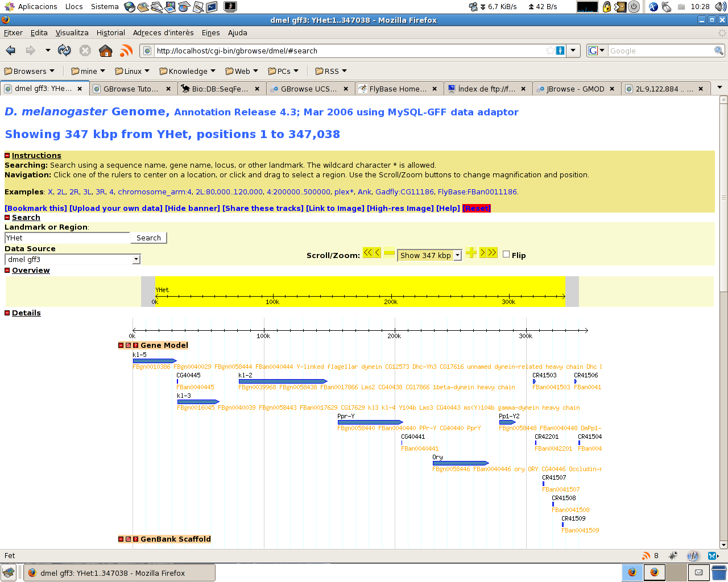
Task: Click Gene Model track share feed icon
Action: click(x=128, y=346)
